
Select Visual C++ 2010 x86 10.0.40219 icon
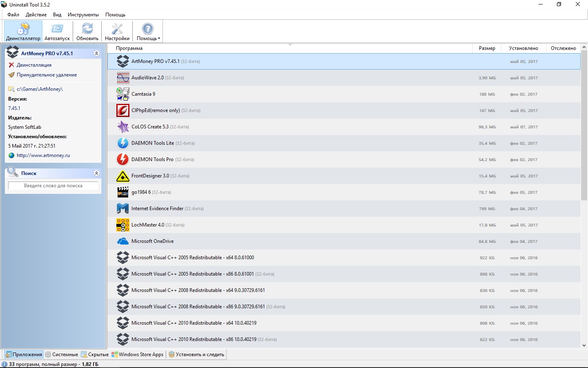pos(123,339)
